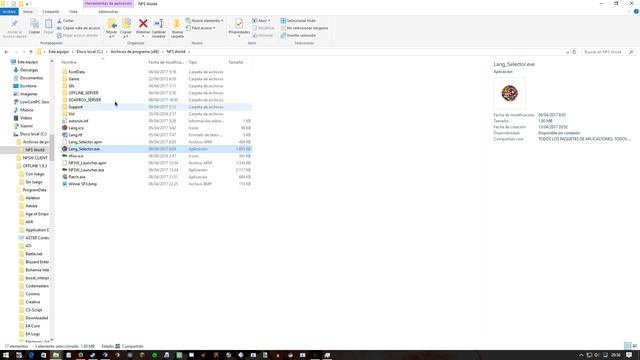The image size is (640, 360).
Task: Click the Back navigation arrow
Action: tap(6, 52)
